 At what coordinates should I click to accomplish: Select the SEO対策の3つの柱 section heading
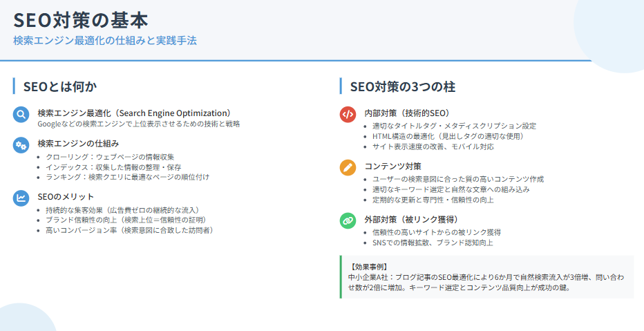pos(402,86)
